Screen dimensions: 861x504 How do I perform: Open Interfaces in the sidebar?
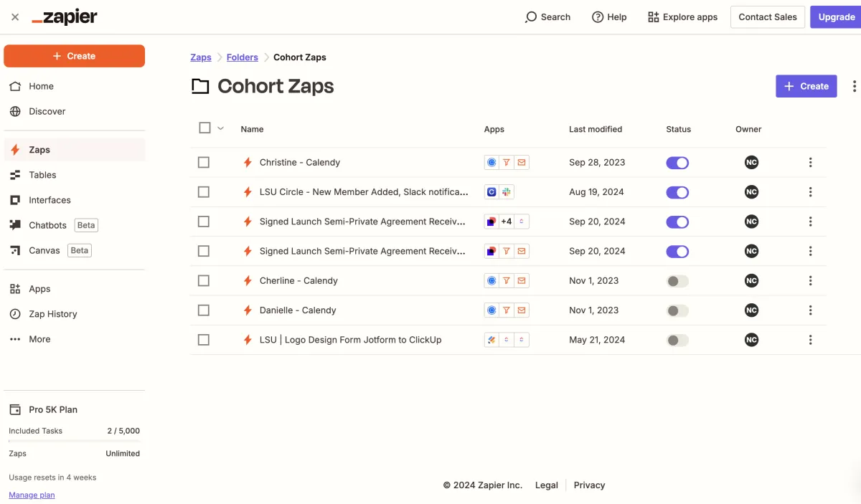click(75, 200)
